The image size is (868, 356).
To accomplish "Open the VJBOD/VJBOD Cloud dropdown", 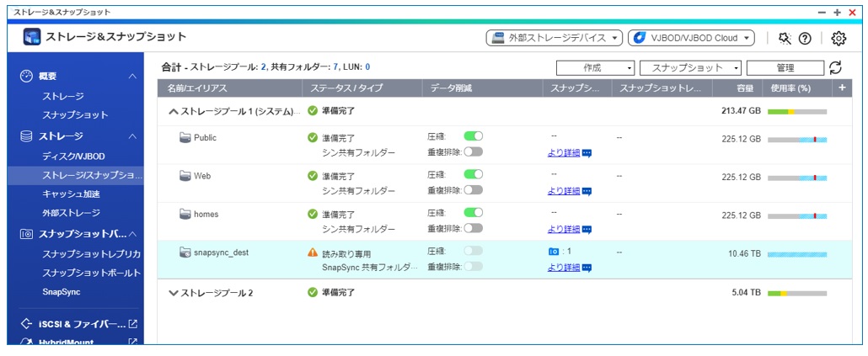I will pyautogui.click(x=691, y=38).
